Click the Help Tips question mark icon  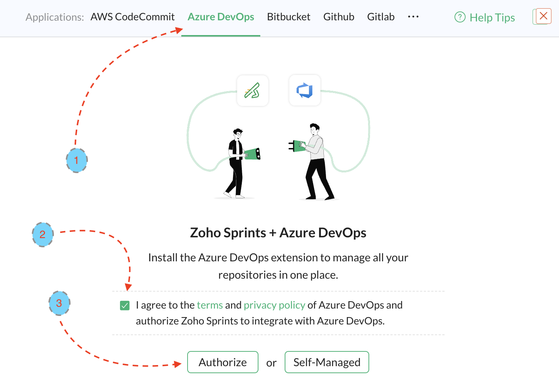(x=460, y=17)
